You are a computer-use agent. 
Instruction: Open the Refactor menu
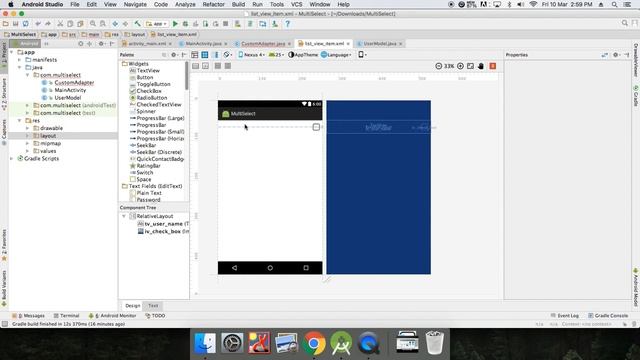pos(213,4)
